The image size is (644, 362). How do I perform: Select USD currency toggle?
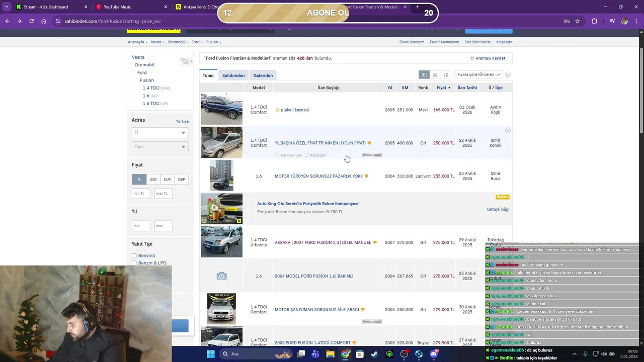(x=153, y=179)
